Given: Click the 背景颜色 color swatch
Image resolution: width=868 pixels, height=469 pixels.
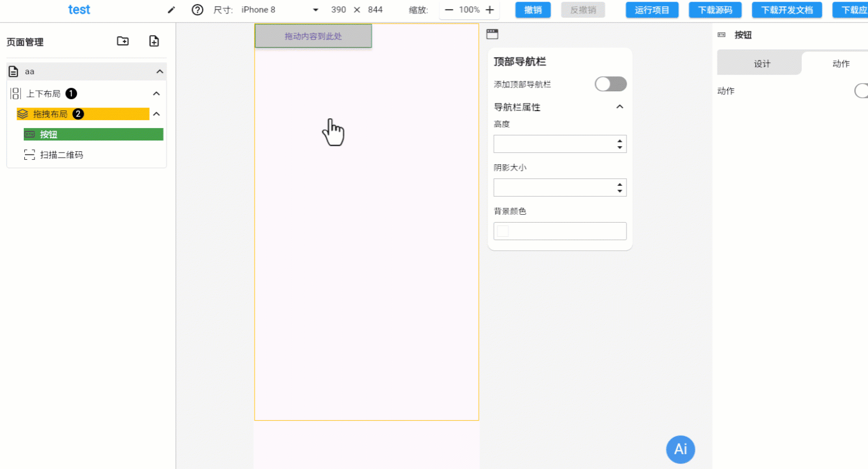Looking at the screenshot, I should click(x=503, y=231).
